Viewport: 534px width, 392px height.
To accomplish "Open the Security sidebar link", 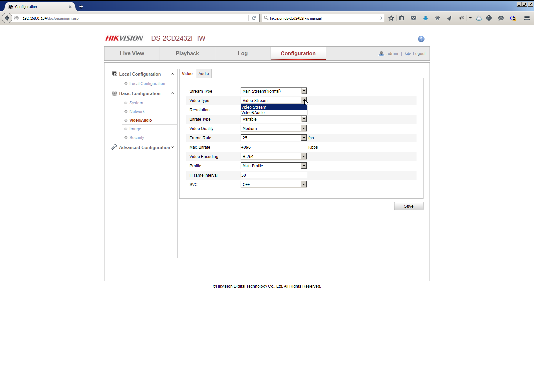I will (x=137, y=138).
